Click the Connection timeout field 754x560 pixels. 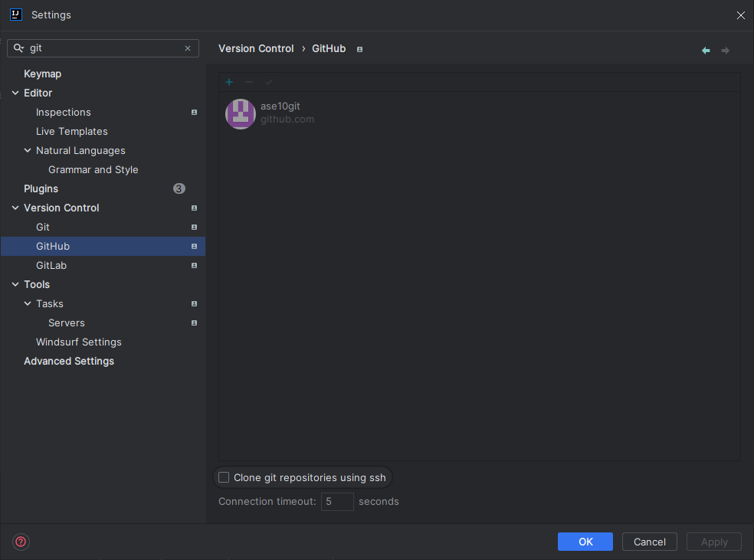(x=338, y=501)
